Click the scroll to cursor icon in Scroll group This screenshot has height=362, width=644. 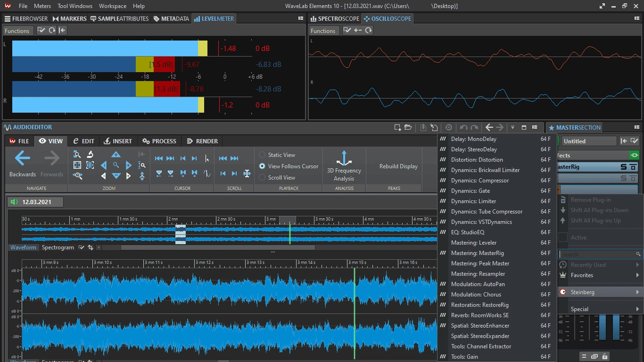pos(247,173)
